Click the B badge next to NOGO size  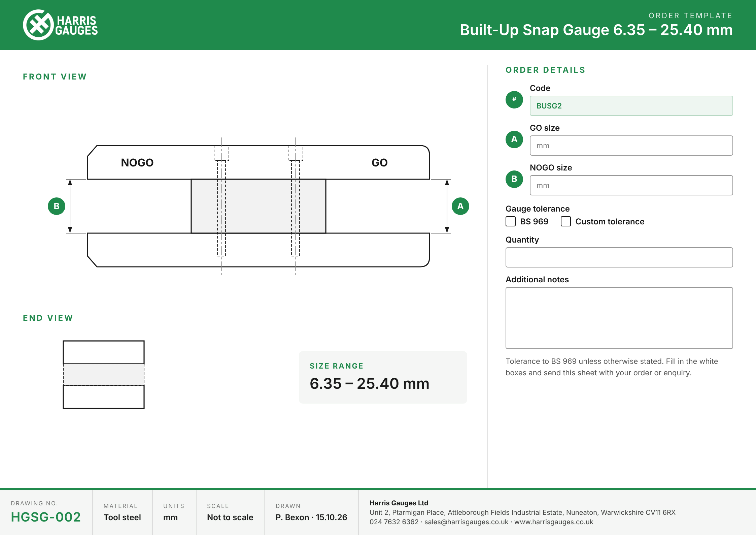pyautogui.click(x=514, y=179)
